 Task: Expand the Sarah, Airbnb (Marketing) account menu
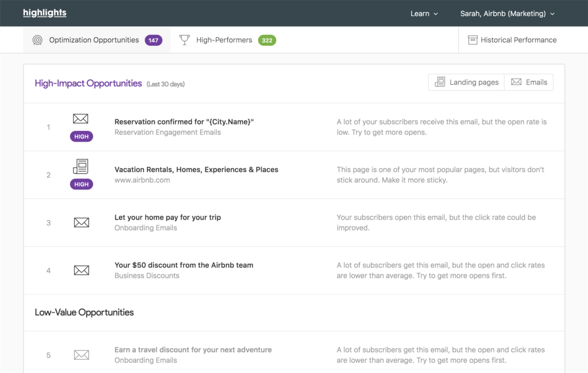click(x=507, y=14)
